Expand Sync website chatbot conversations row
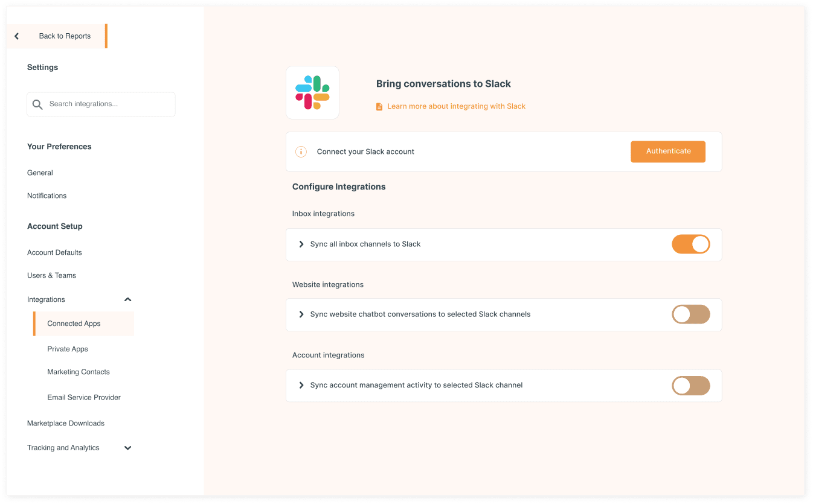The image size is (813, 504). [301, 314]
